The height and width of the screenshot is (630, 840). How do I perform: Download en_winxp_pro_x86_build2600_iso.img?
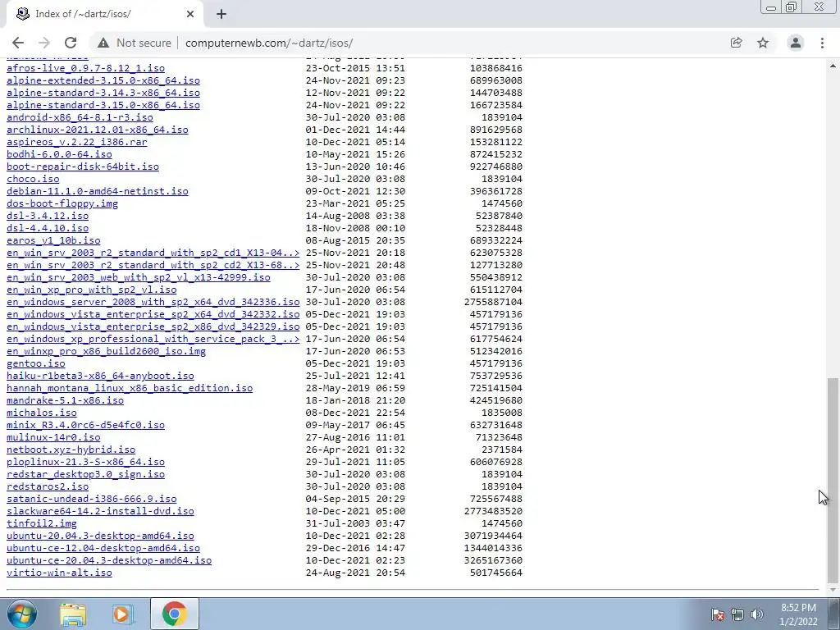pos(106,351)
